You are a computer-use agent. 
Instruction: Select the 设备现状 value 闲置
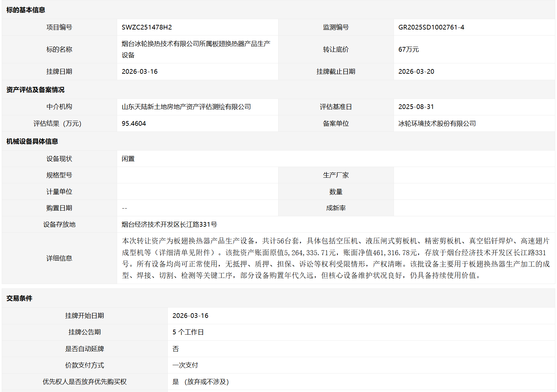pyautogui.click(x=128, y=159)
